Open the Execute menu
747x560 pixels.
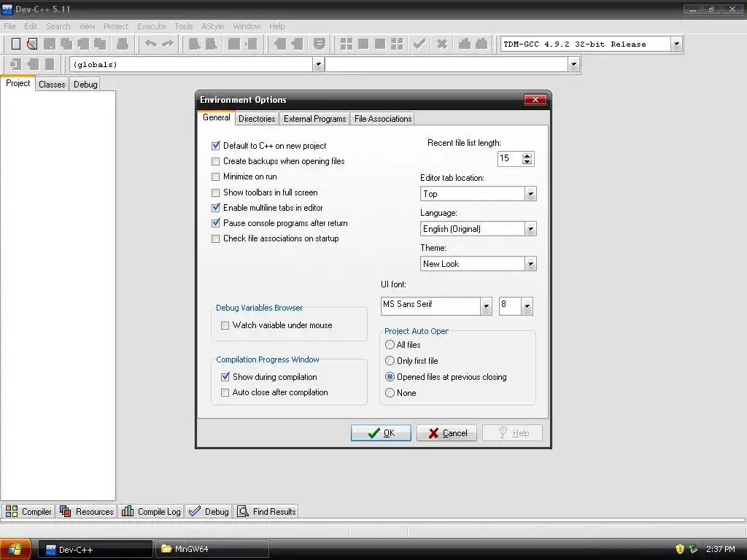pos(152,26)
